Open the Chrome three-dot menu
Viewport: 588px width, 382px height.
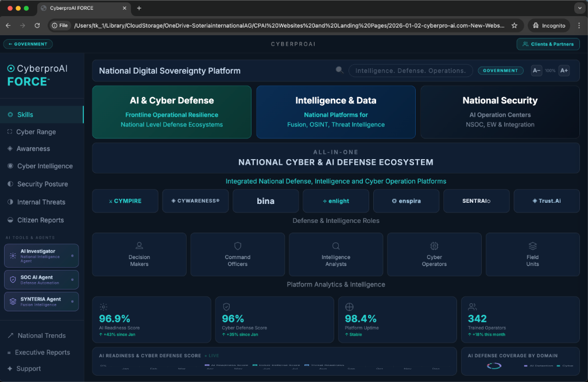(579, 25)
